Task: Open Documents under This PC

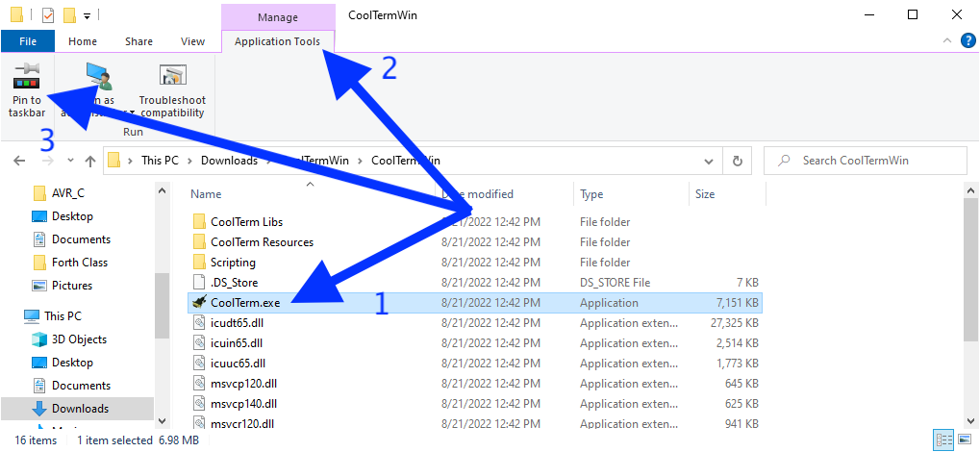Action: pos(81,386)
